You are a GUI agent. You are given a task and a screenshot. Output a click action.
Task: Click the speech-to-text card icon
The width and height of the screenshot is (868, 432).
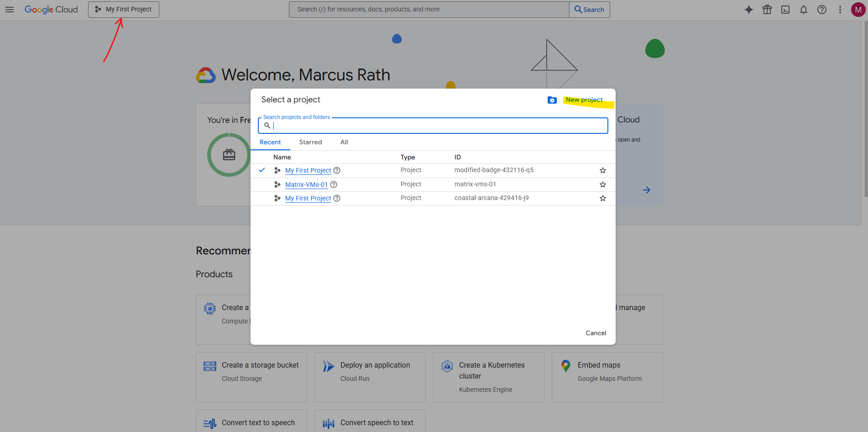(329, 424)
